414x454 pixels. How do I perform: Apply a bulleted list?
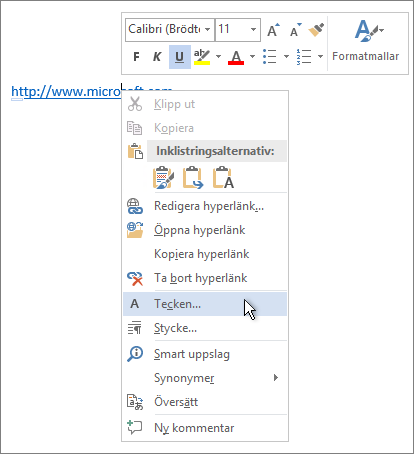click(270, 56)
